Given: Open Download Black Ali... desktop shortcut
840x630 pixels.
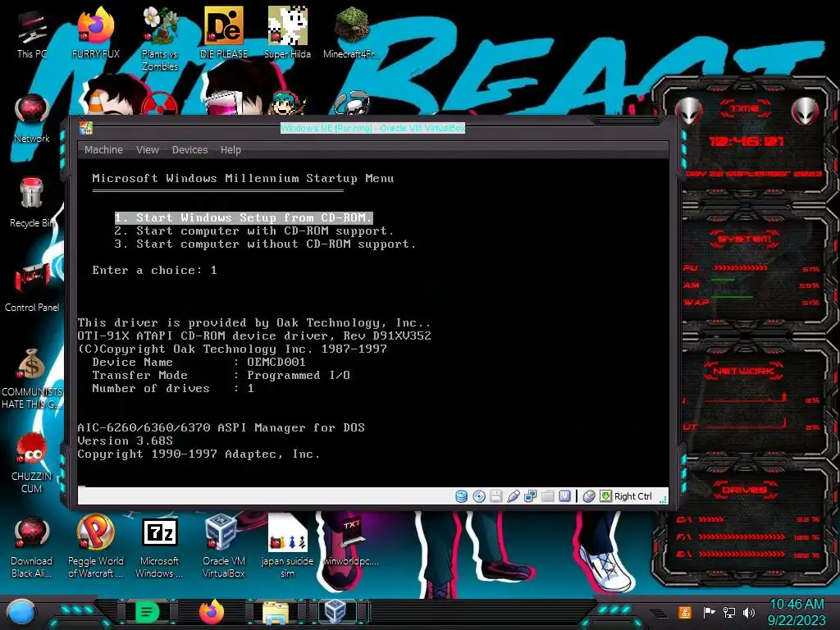Looking at the screenshot, I should (32, 547).
